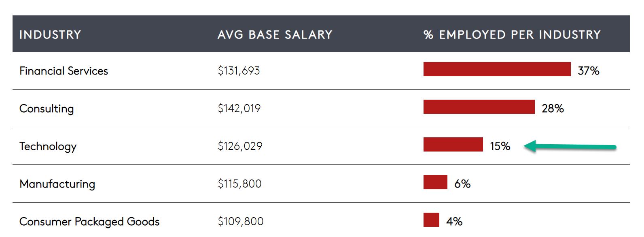Select the Manufacturing row label
The image size is (644, 237).
point(57,184)
